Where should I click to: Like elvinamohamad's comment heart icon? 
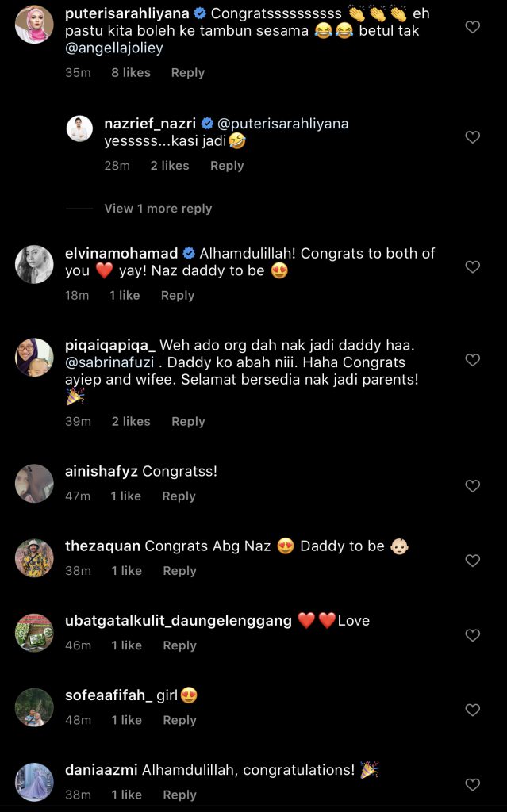coord(472,267)
